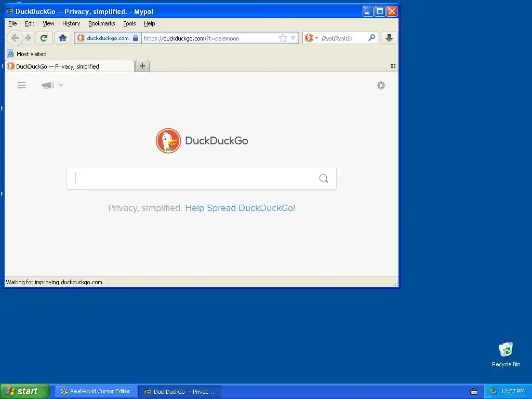Image resolution: width=532 pixels, height=399 pixels.
Task: Open the Tools menu
Action: pyautogui.click(x=129, y=23)
